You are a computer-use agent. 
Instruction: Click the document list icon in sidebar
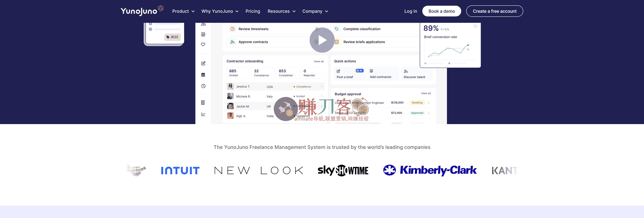point(203,102)
